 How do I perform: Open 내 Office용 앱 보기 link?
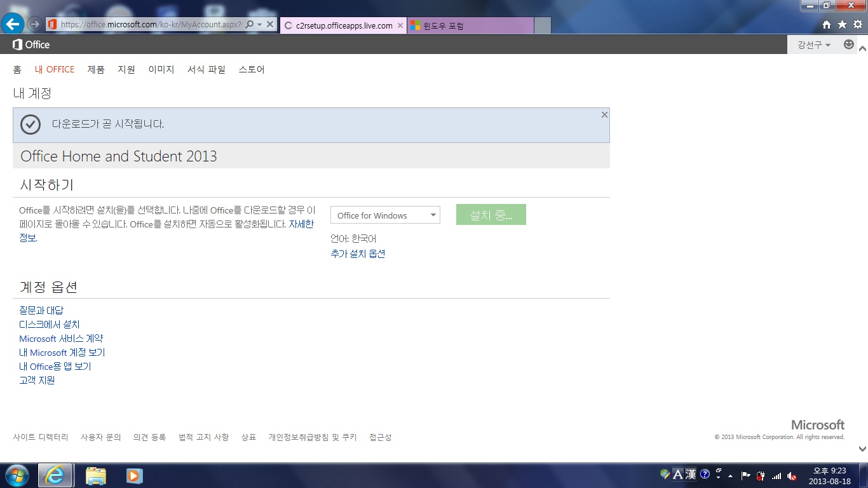55,366
